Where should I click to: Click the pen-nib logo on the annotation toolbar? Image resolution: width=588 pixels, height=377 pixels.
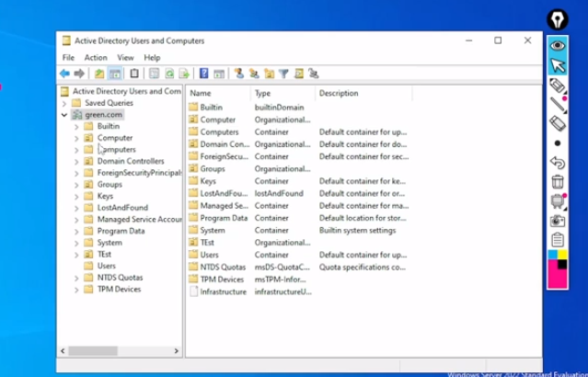(558, 19)
